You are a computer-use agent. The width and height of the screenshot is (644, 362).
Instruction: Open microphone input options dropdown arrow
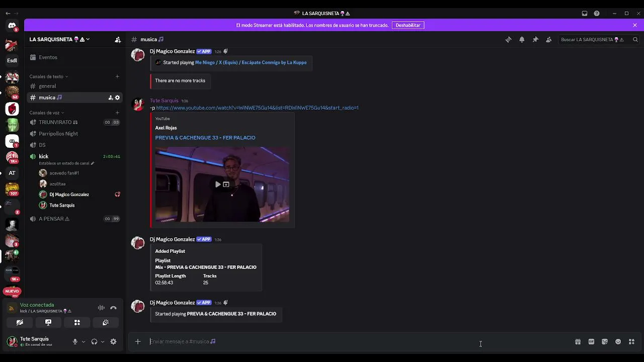84,341
